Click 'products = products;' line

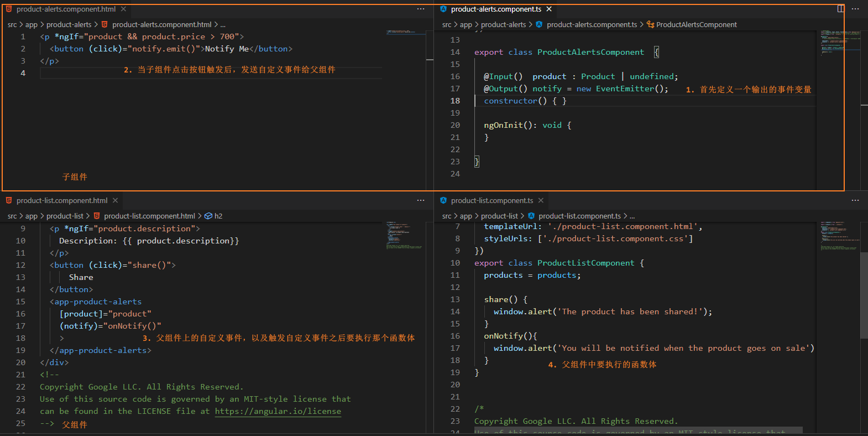point(532,275)
